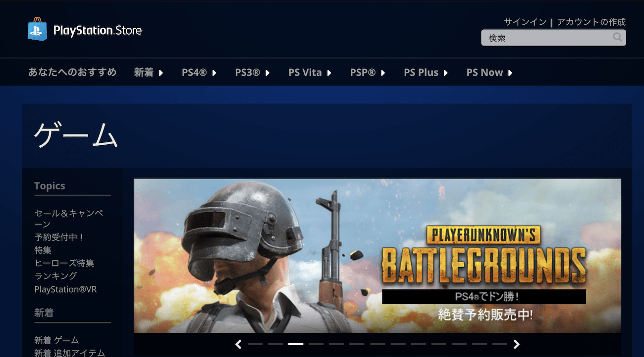The image size is (644, 357).
Task: Select the last carousel page indicator
Action: pyautogui.click(x=500, y=344)
